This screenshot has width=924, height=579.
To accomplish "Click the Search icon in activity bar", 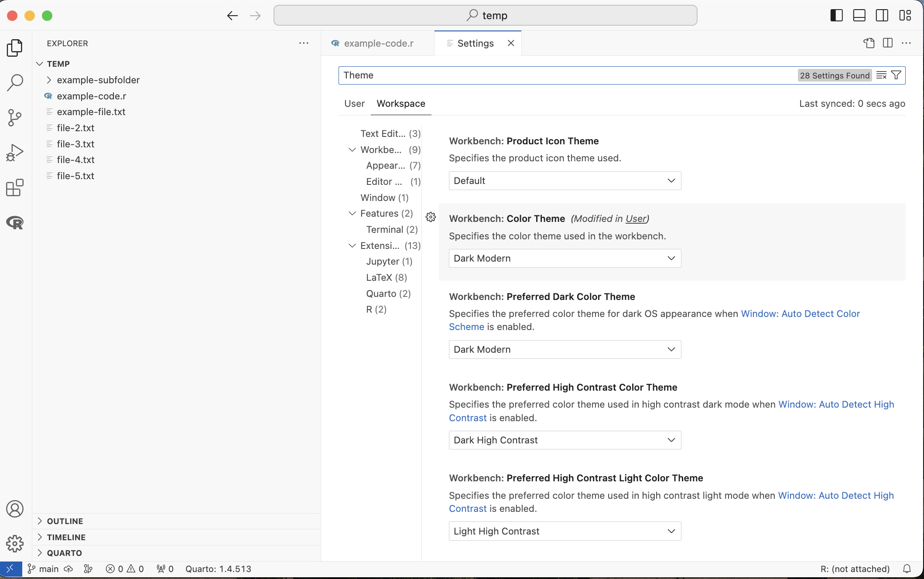I will (x=15, y=82).
